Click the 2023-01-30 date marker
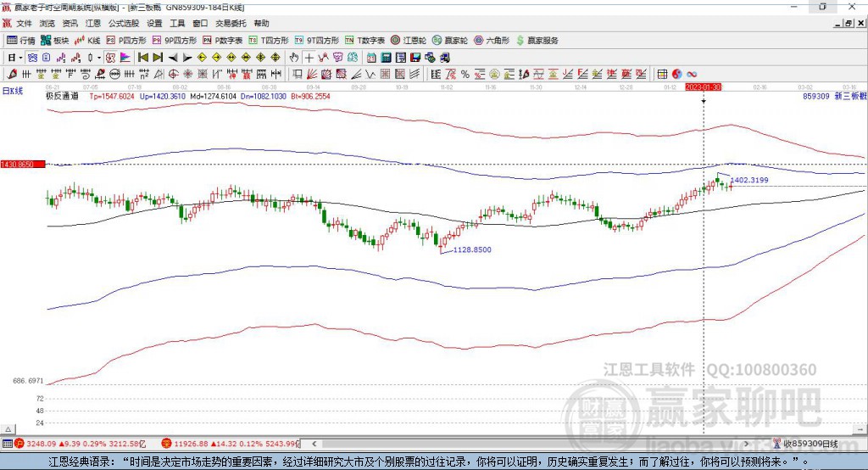Screen dimensions: 868x470 click(703, 87)
